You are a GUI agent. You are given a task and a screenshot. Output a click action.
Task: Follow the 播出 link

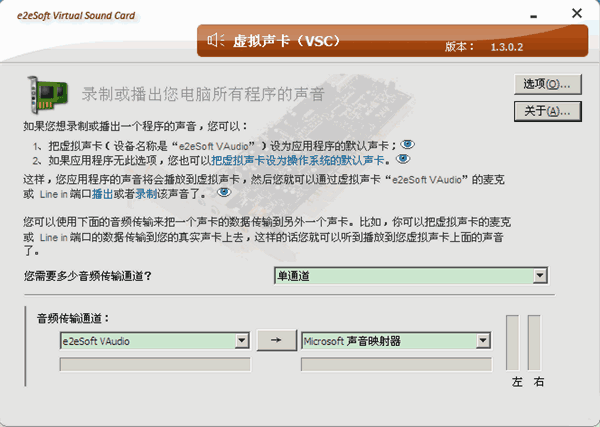[x=102, y=194]
